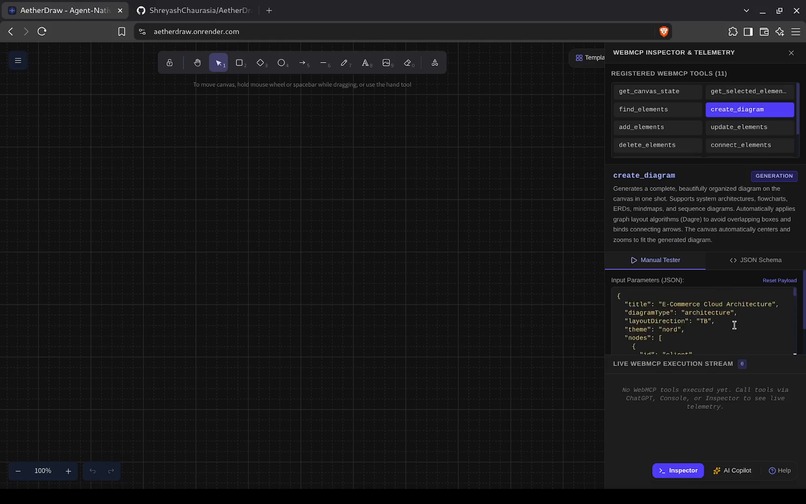This screenshot has height=504, width=806.
Task: Open the hamburger main menu on canvas
Action: tap(18, 61)
